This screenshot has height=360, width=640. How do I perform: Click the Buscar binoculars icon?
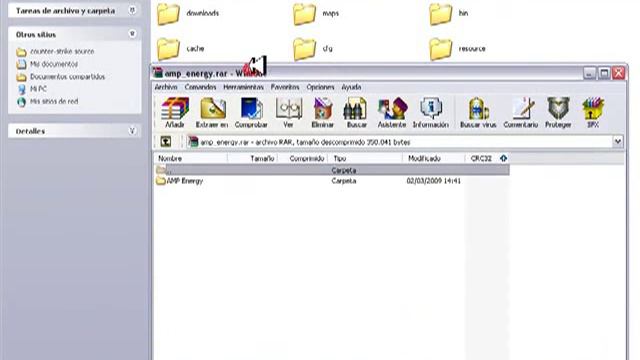point(356,113)
